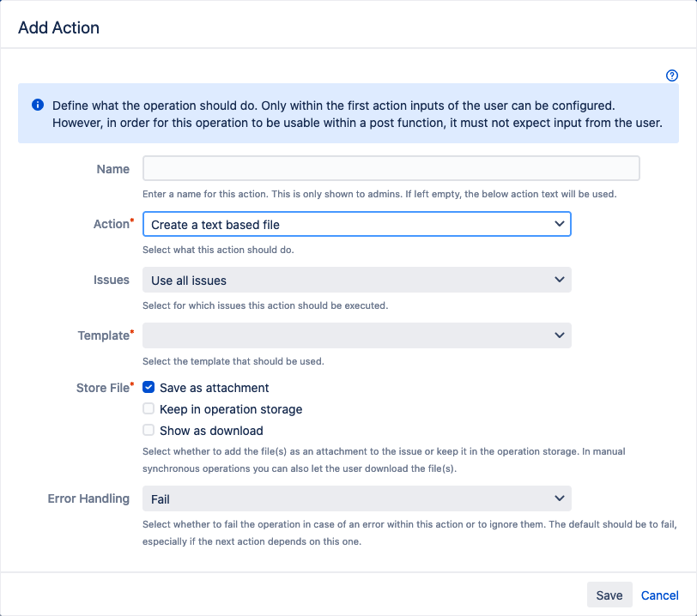Click the Cancel link
Viewport: 697px width, 616px height.
coord(659,595)
